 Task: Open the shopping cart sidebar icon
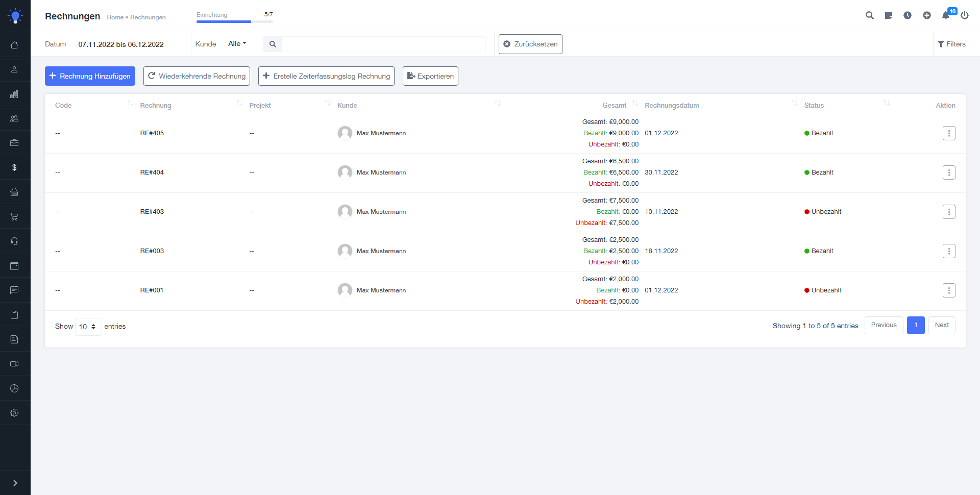coord(14,217)
